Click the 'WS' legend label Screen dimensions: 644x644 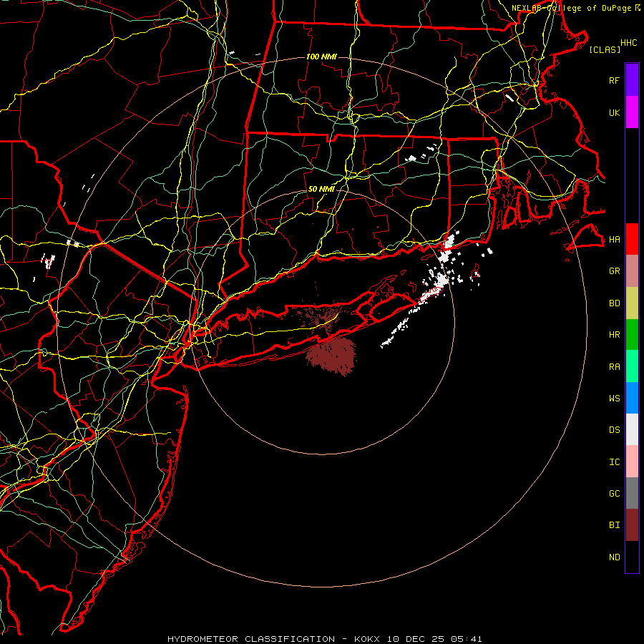pyautogui.click(x=614, y=399)
